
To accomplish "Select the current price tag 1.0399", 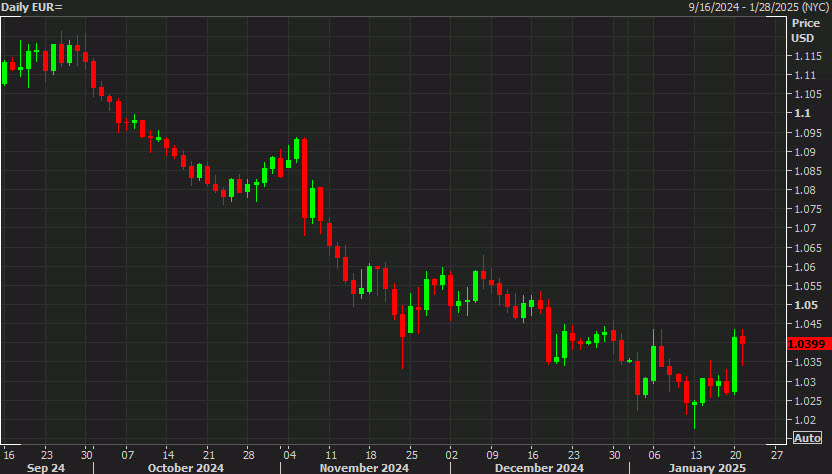I will pyautogui.click(x=807, y=344).
